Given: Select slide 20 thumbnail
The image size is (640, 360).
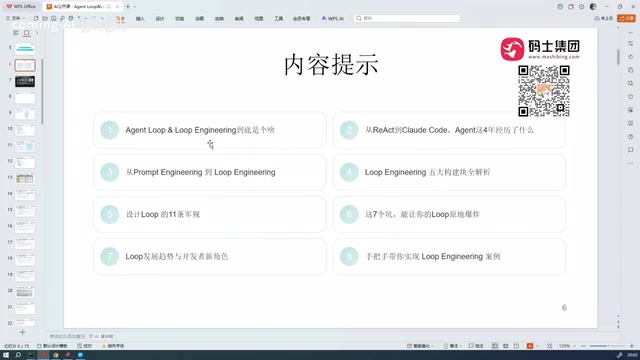Looking at the screenshot, I should click(25, 292).
